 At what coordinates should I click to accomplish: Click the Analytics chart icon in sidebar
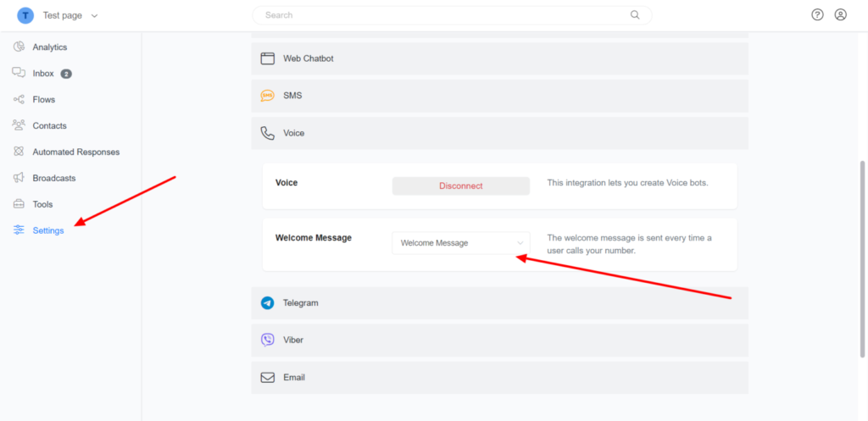(19, 47)
